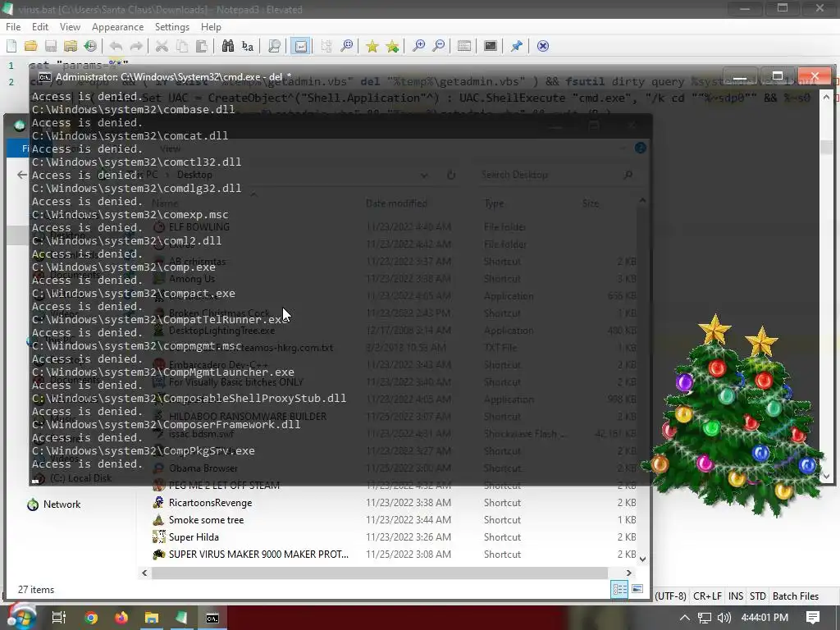Toggle always-on-top with the pin icon
This screenshot has height=630, width=840.
[x=517, y=46]
